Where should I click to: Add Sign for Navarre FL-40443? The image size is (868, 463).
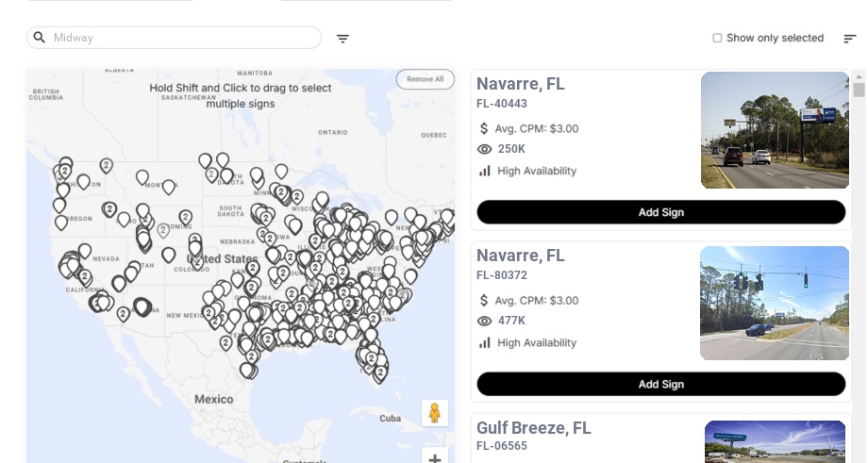[x=660, y=212]
